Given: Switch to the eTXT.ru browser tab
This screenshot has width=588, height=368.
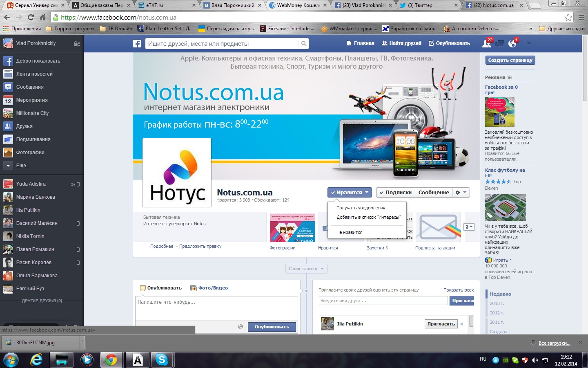Looking at the screenshot, I should [167, 5].
